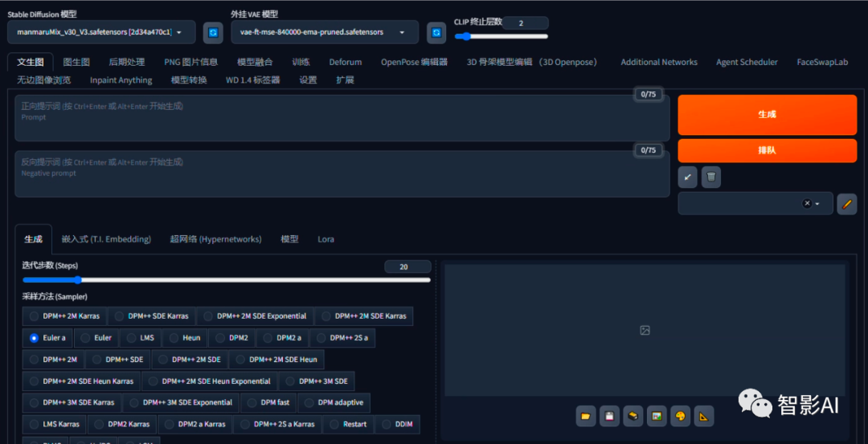The width and height of the screenshot is (868, 444).
Task: Select the DPM++ 2M Karras sampler
Action: (65, 316)
